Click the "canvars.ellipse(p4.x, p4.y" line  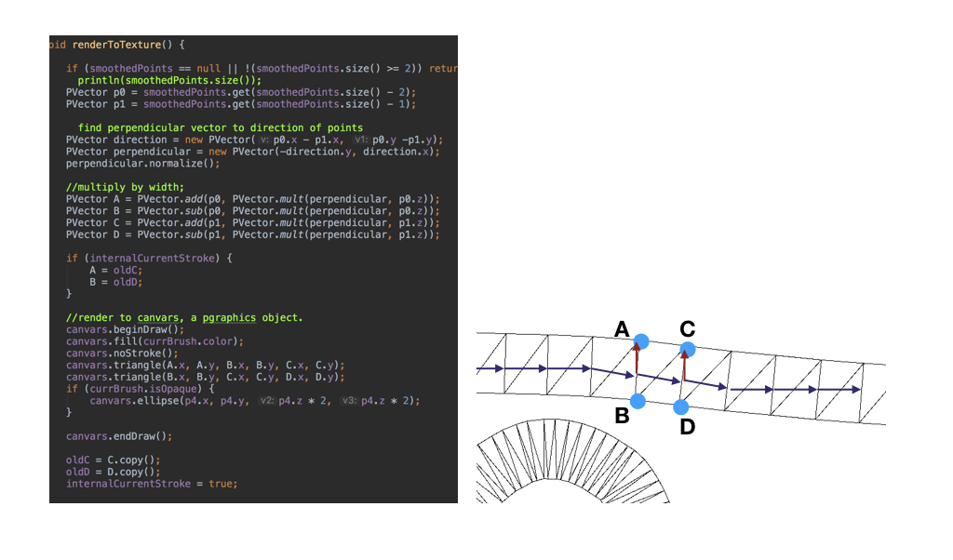point(255,401)
